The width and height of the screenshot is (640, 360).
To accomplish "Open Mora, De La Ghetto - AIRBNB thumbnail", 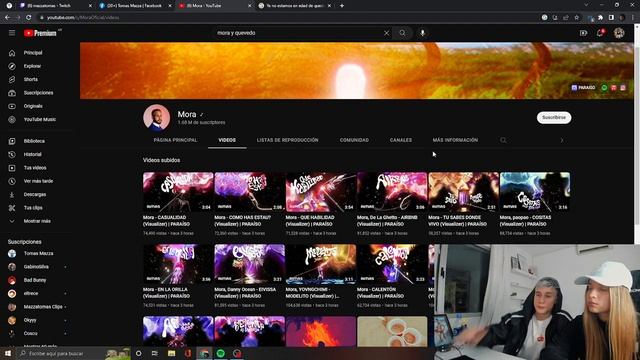I will coord(392,192).
